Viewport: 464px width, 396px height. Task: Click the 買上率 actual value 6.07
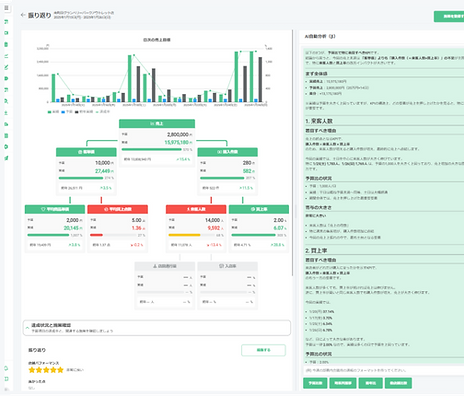point(279,228)
